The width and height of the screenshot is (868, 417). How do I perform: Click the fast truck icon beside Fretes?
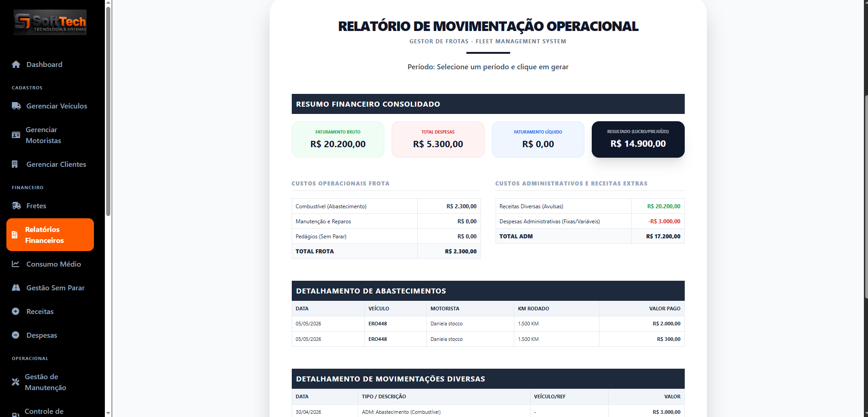pyautogui.click(x=16, y=206)
